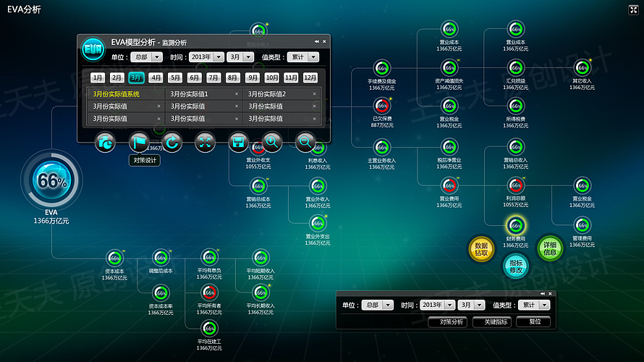Toggle fullscreen with top-right corner icon
Viewport: 644px width, 362px height.
(x=633, y=9)
